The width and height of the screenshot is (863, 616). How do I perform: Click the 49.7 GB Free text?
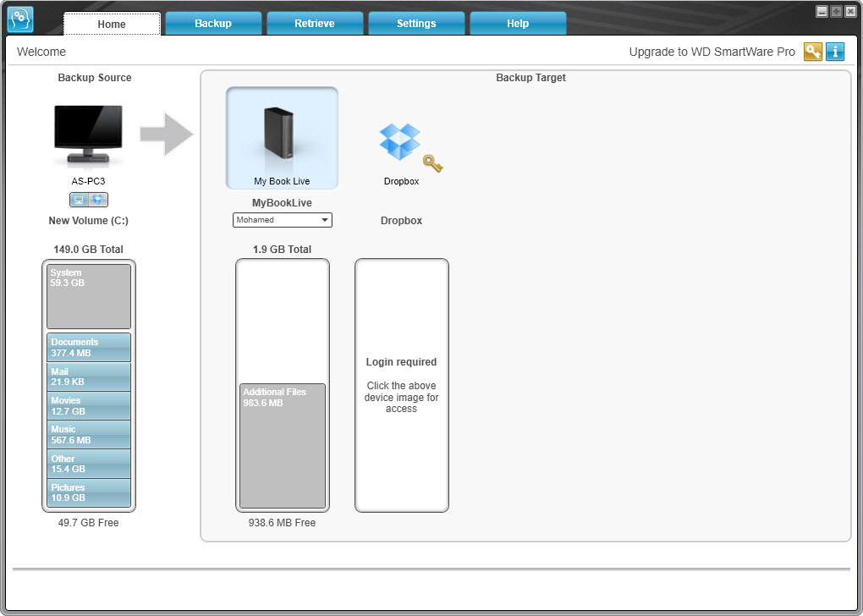pos(88,522)
